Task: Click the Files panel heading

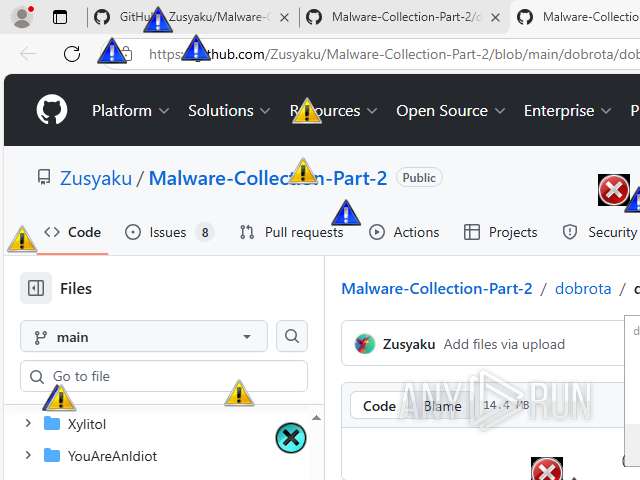Action: [x=76, y=289]
